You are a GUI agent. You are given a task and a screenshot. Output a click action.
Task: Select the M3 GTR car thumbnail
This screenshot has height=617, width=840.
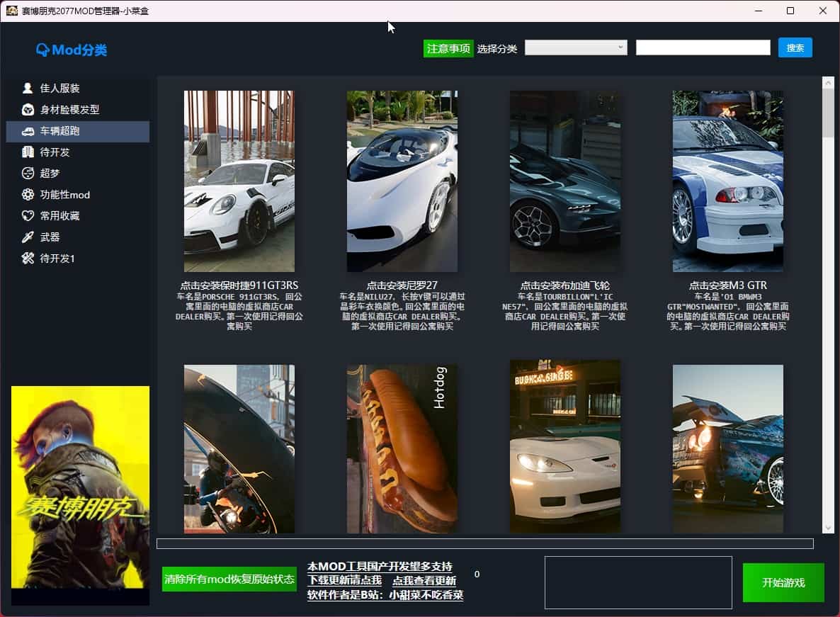point(728,181)
